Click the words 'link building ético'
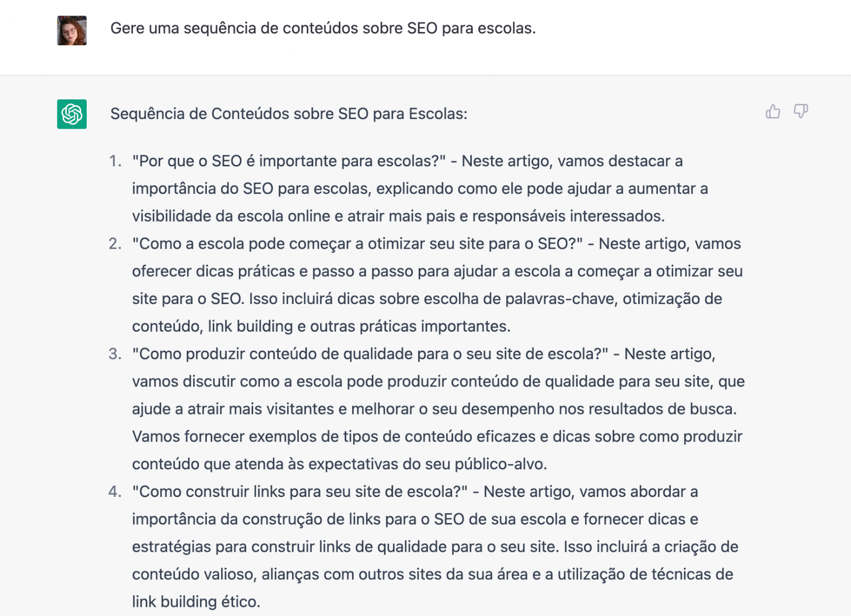This screenshot has height=616, width=851. [196, 602]
